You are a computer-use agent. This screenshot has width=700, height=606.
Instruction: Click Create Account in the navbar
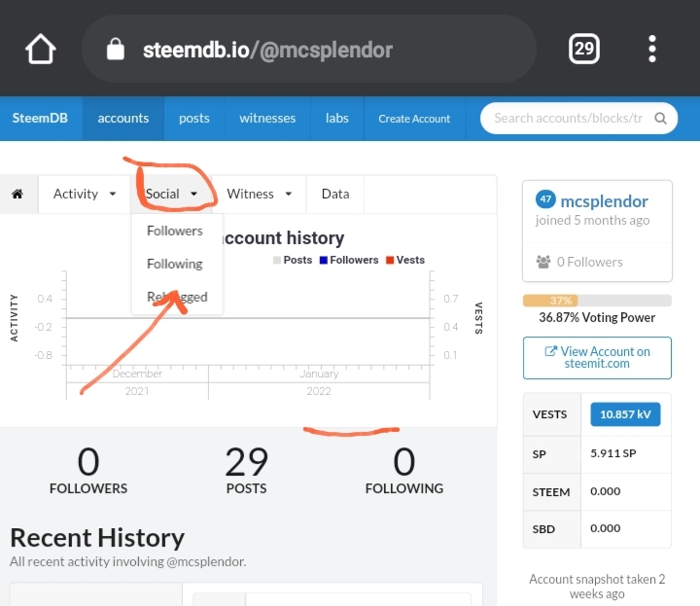point(414,119)
